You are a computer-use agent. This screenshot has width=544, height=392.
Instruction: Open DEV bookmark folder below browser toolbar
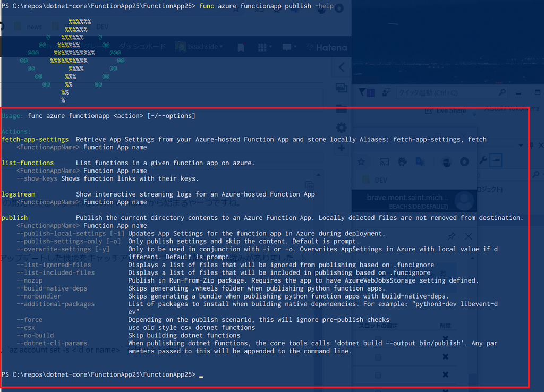point(376,180)
